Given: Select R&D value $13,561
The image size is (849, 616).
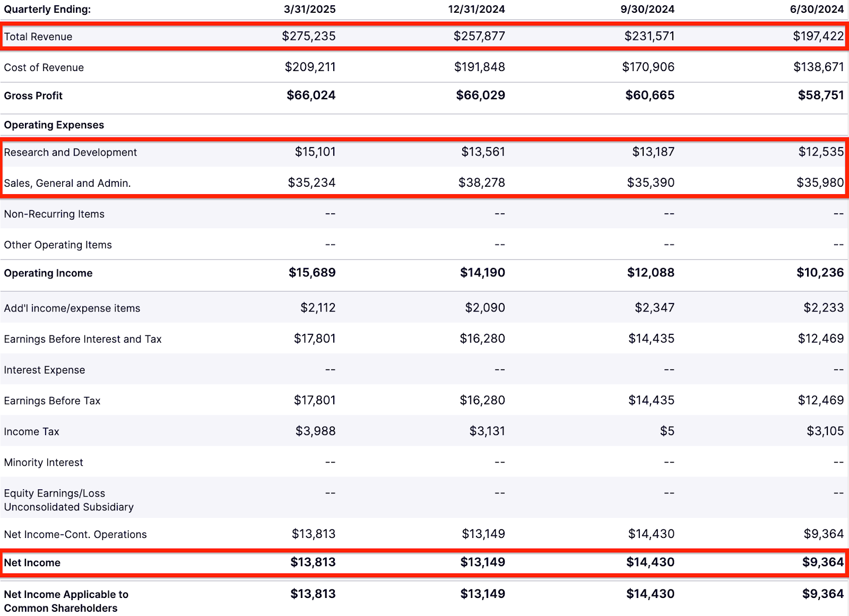Looking at the screenshot, I should pyautogui.click(x=483, y=152).
